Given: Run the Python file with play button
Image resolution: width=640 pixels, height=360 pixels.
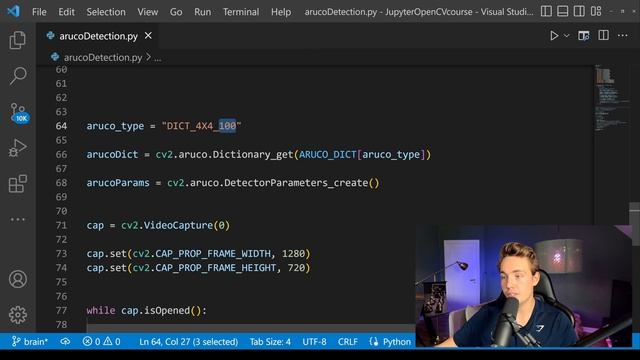Looking at the screenshot, I should pyautogui.click(x=554, y=36).
